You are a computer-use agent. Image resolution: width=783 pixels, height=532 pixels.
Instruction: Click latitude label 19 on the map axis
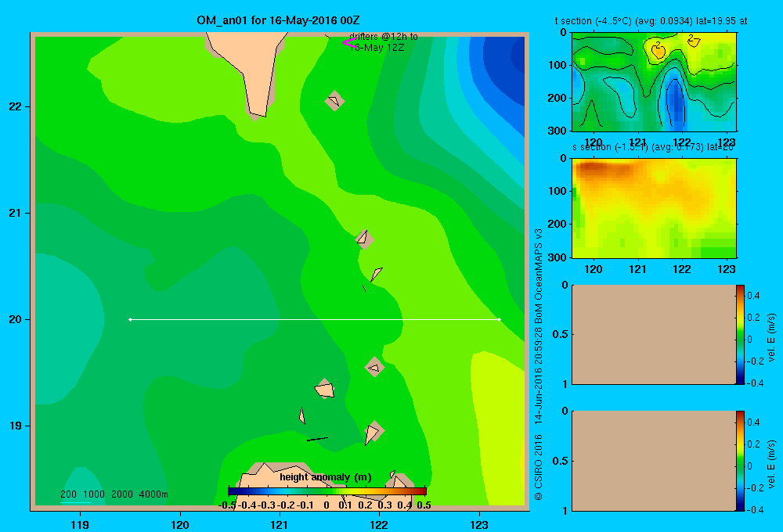16,426
